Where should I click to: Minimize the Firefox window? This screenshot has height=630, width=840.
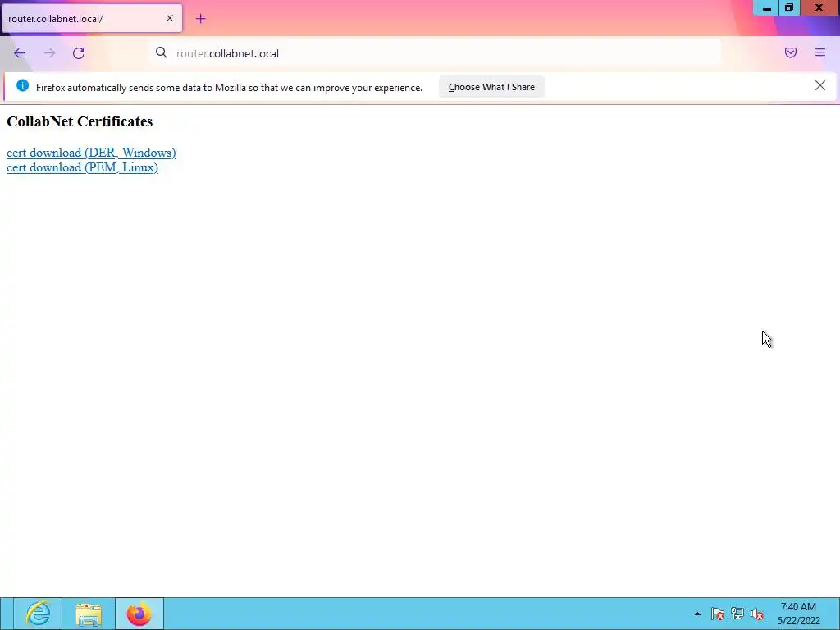767,8
